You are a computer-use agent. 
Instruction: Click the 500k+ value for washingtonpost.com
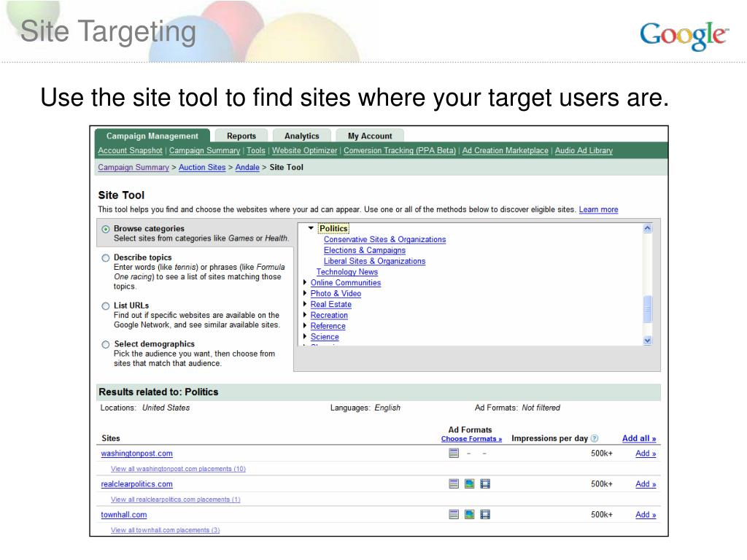click(x=602, y=454)
